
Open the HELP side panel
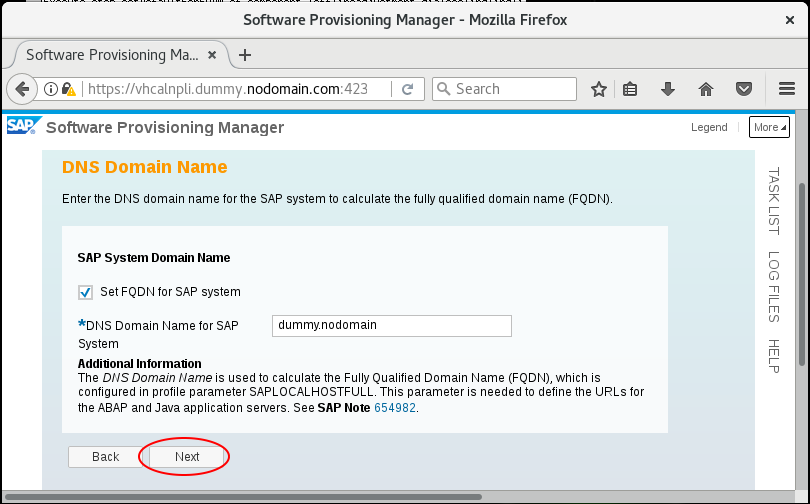773,356
